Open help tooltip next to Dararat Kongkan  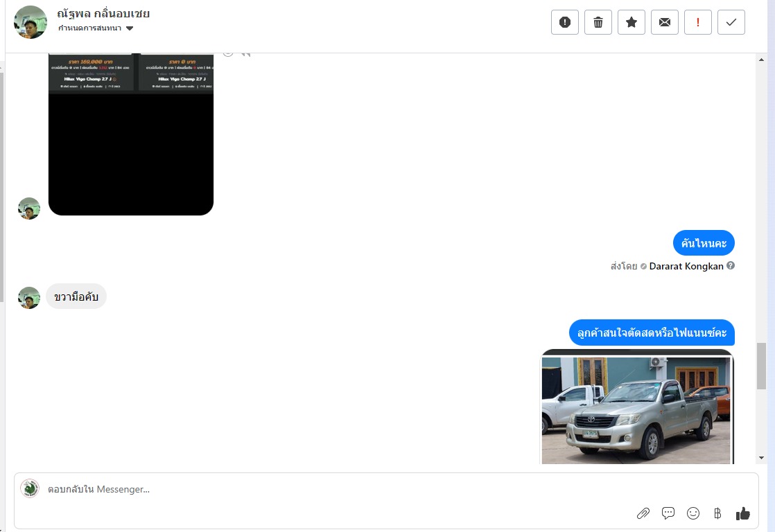(731, 266)
